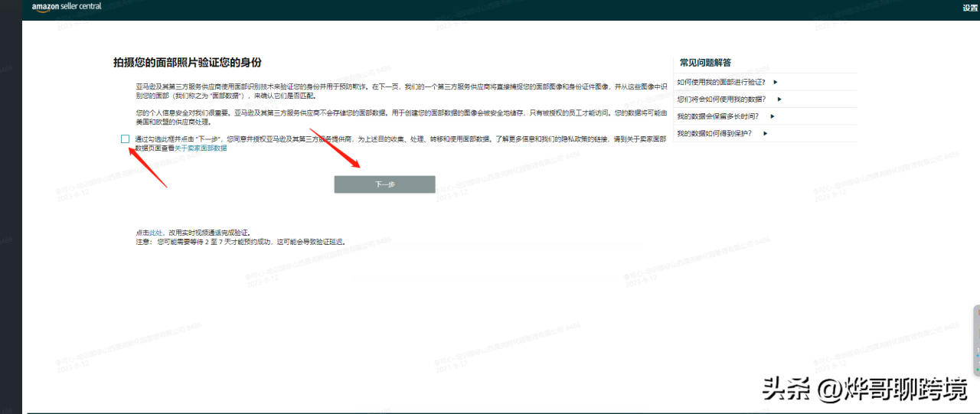Expand arrow beside 我的数据如何得到保护?
The height and width of the screenshot is (414, 980).
(765, 133)
